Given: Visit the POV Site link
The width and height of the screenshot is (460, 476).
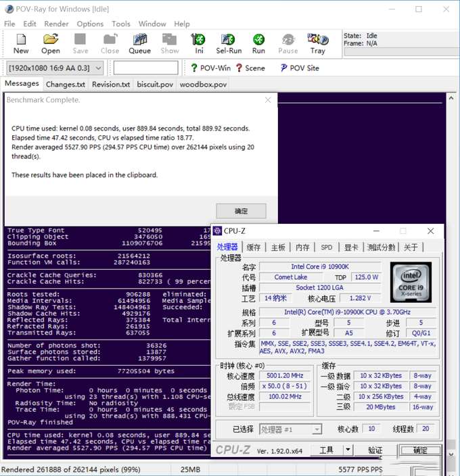Looking at the screenshot, I should click(300, 68).
